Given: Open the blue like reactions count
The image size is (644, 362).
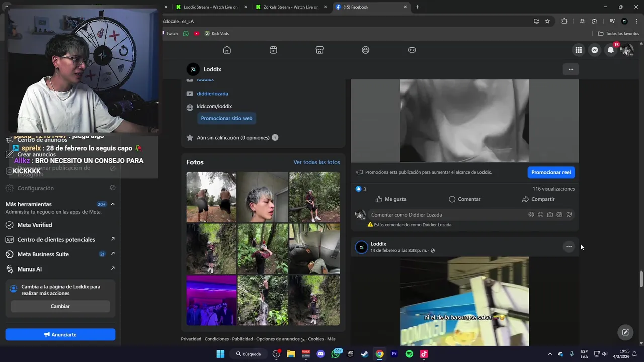Looking at the screenshot, I should [x=361, y=189].
